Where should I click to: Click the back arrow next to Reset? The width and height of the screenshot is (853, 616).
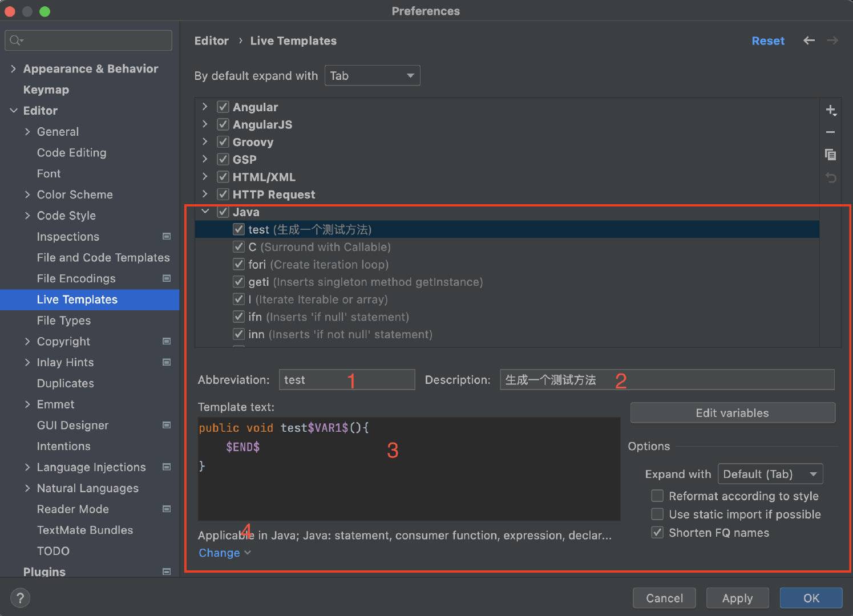[808, 40]
